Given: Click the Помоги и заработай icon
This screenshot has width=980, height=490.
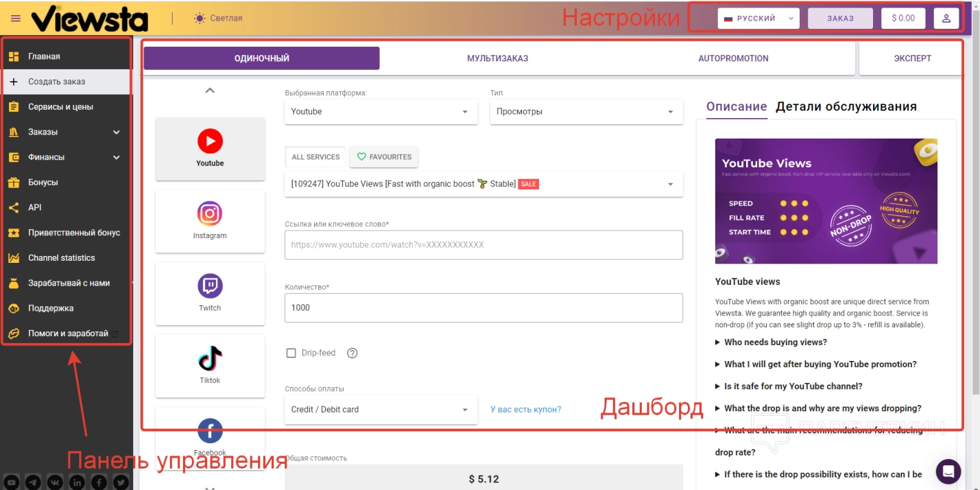Looking at the screenshot, I should click(14, 334).
